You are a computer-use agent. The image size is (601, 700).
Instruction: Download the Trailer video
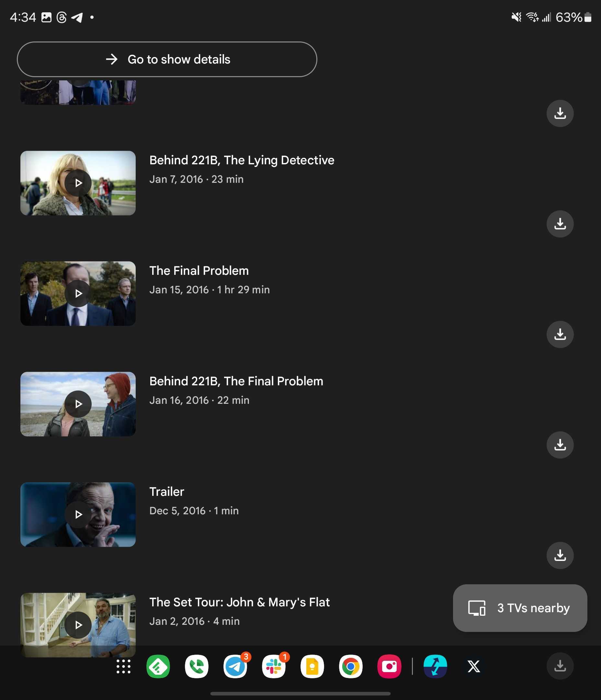[560, 555]
